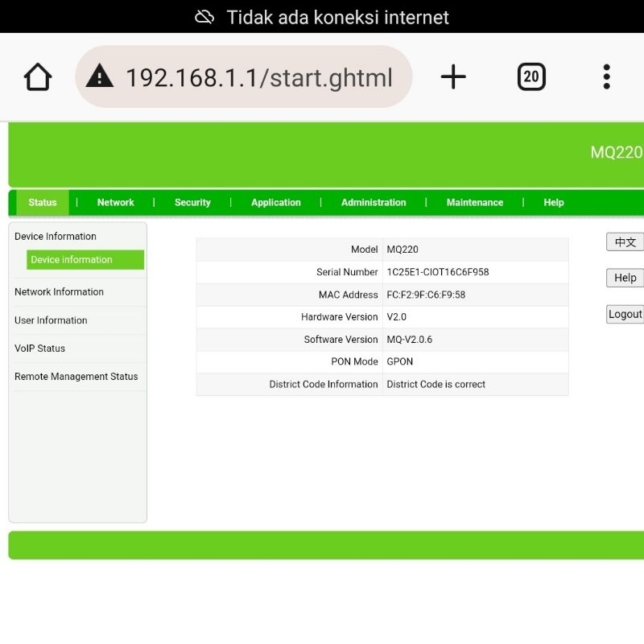The image size is (644, 644).
Task: Select the highlighted Device information subitem
Action: tap(85, 259)
